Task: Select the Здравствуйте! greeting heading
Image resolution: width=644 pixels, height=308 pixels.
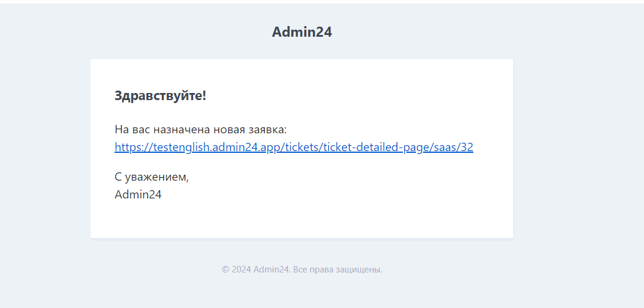Action: (x=160, y=96)
